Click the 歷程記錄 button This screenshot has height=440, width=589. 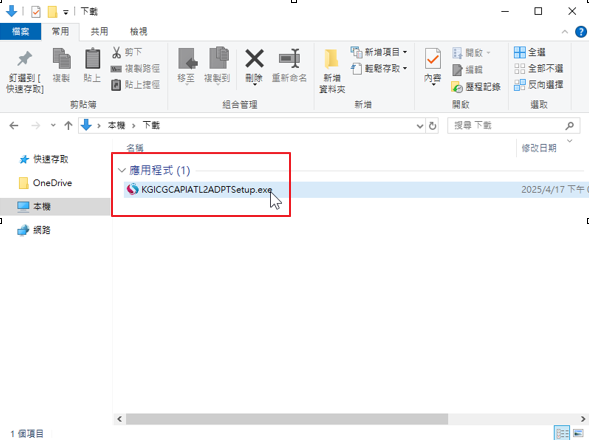tap(476, 87)
